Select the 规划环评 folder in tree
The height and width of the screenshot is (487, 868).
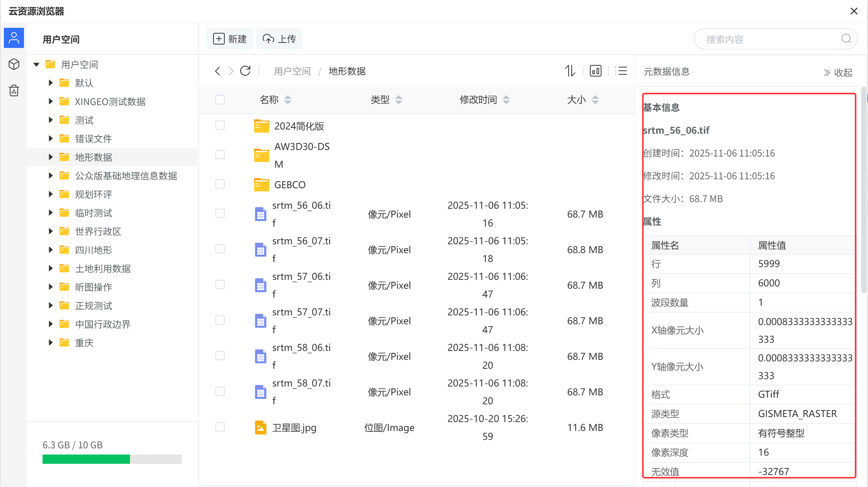[x=94, y=194]
